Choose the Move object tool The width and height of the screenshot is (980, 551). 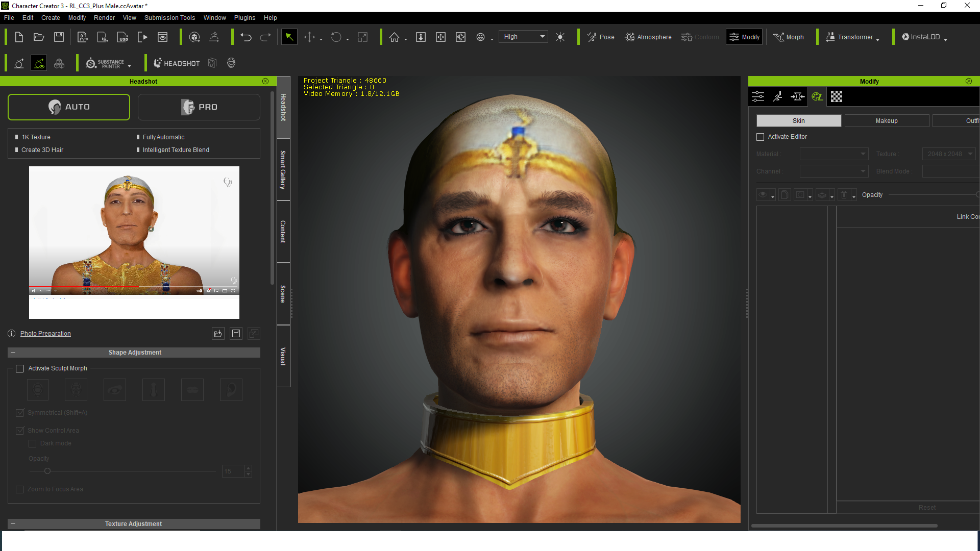(309, 37)
